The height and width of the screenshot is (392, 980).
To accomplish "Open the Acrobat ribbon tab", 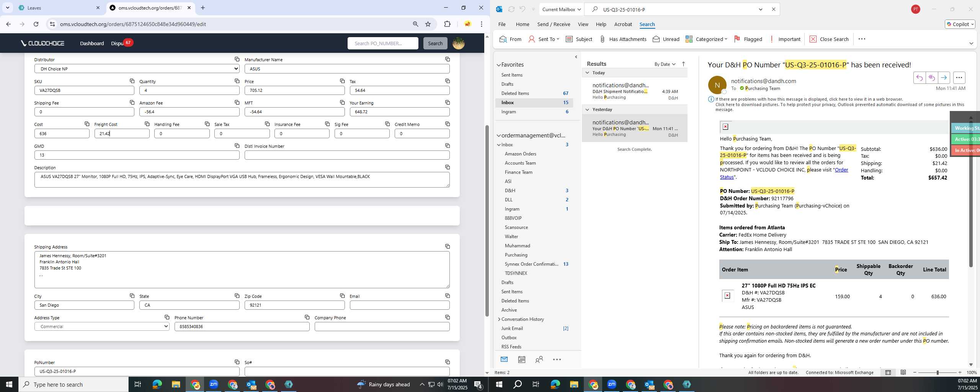I will [x=623, y=24].
